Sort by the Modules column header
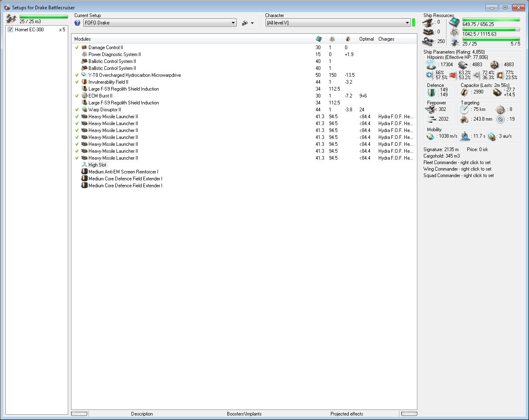The width and height of the screenshot is (529, 420). (x=192, y=39)
